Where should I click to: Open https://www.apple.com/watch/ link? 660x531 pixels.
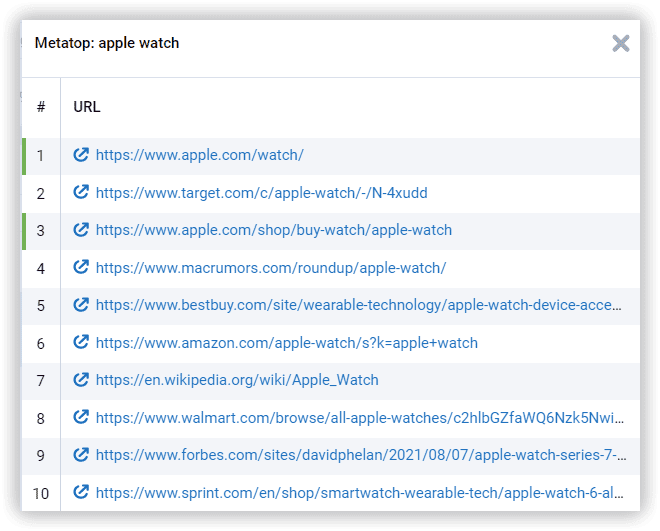200,155
